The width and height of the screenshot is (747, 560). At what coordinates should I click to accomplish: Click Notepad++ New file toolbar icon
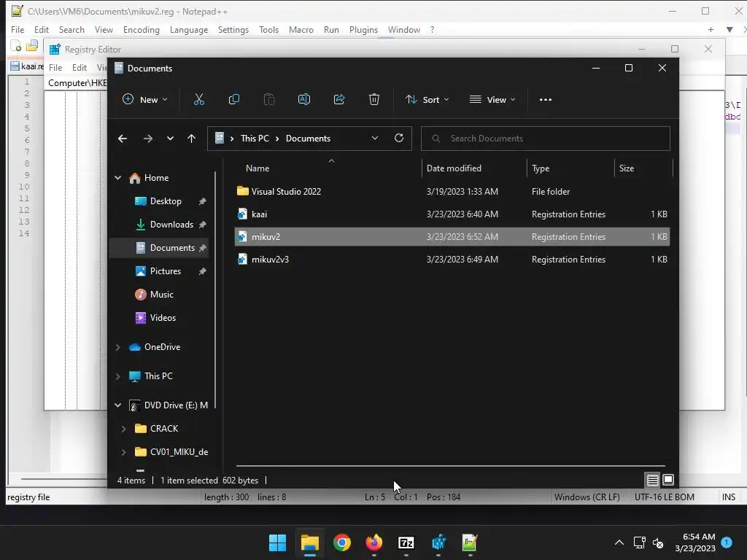click(x=16, y=46)
